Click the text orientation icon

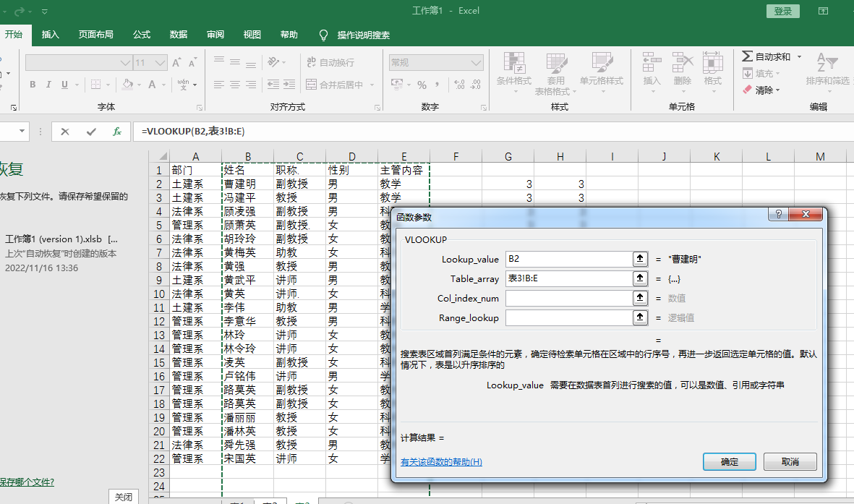[x=273, y=62]
